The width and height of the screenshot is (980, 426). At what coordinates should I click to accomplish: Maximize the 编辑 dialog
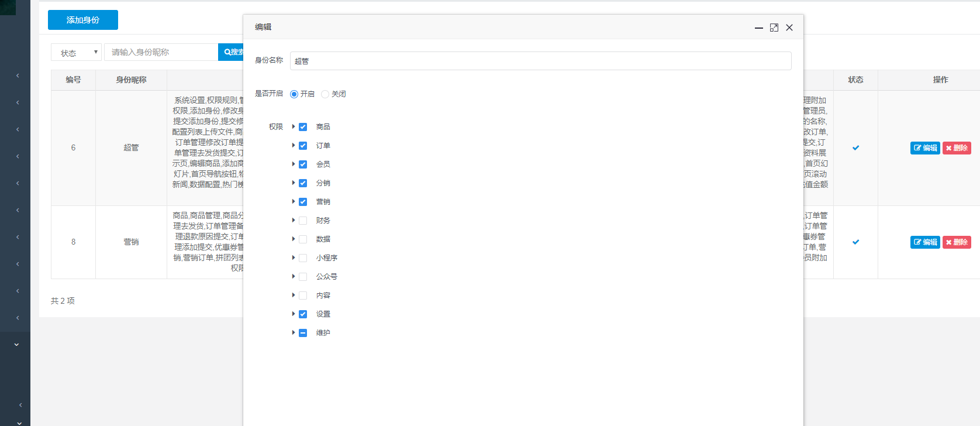point(774,28)
